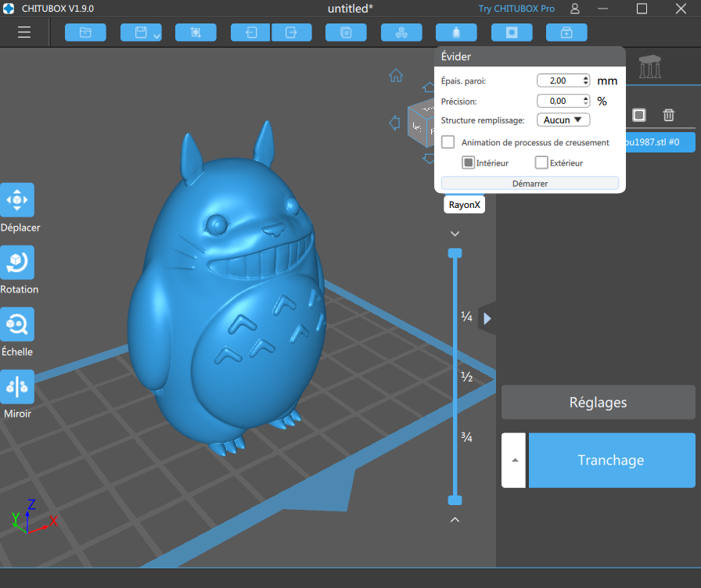Reset view with the home icon
This screenshot has height=588, width=701.
[x=396, y=76]
